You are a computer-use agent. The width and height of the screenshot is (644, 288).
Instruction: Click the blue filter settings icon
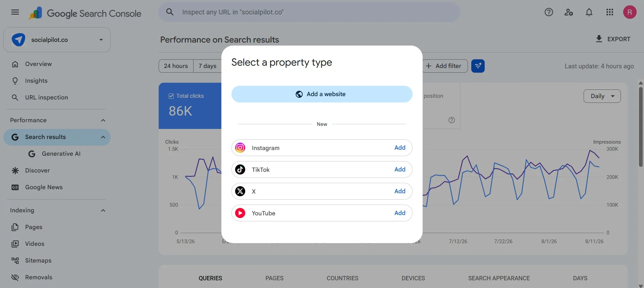[478, 66]
